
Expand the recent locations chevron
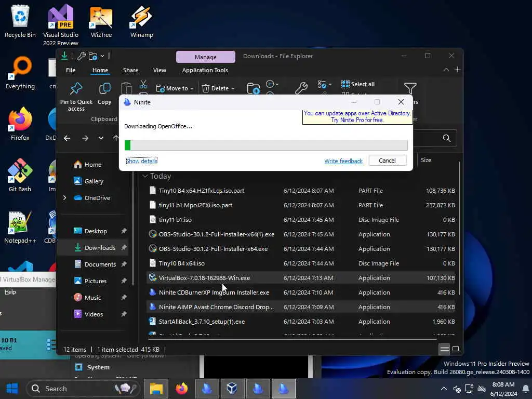(x=101, y=138)
